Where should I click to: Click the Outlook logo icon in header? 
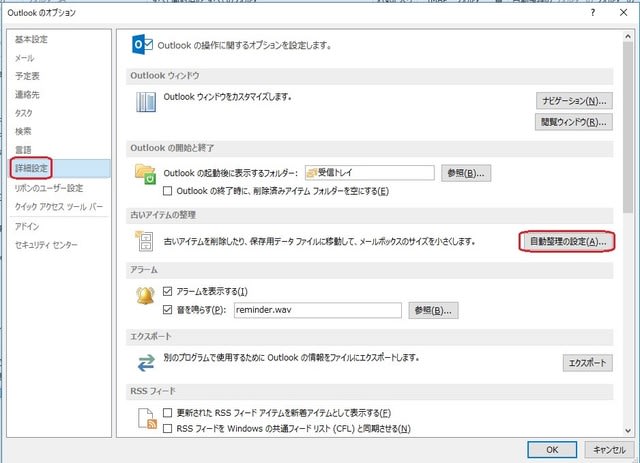coord(142,45)
